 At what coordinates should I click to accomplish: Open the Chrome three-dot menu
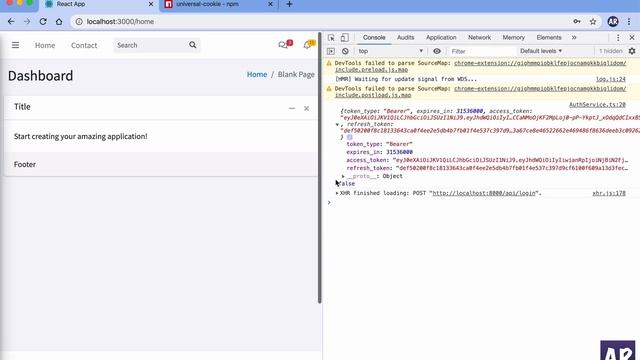tap(629, 22)
